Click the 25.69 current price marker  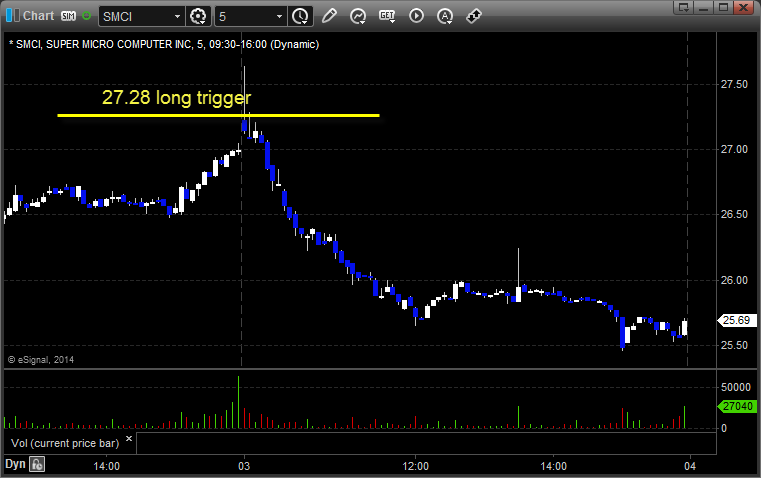pos(737,320)
